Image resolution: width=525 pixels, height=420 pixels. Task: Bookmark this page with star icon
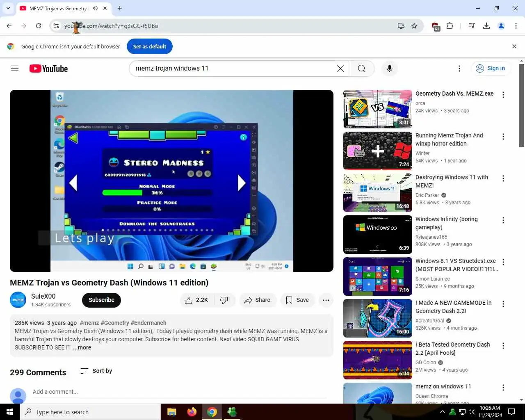414,26
